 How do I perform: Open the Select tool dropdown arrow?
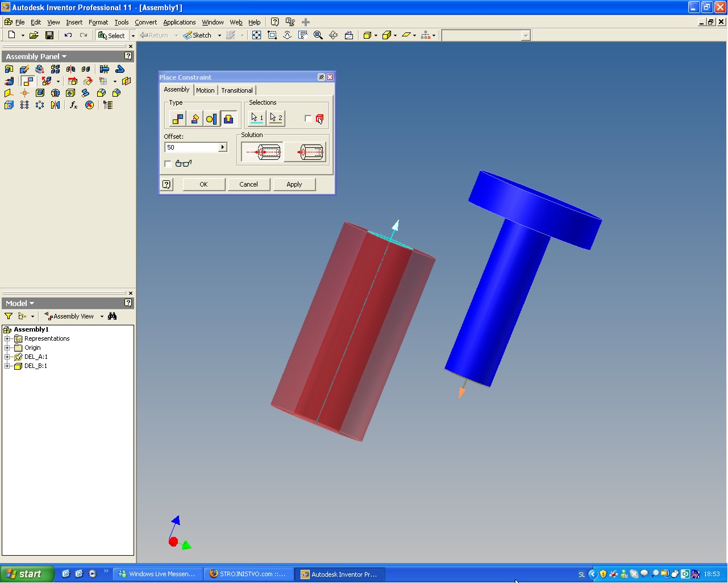tap(133, 35)
